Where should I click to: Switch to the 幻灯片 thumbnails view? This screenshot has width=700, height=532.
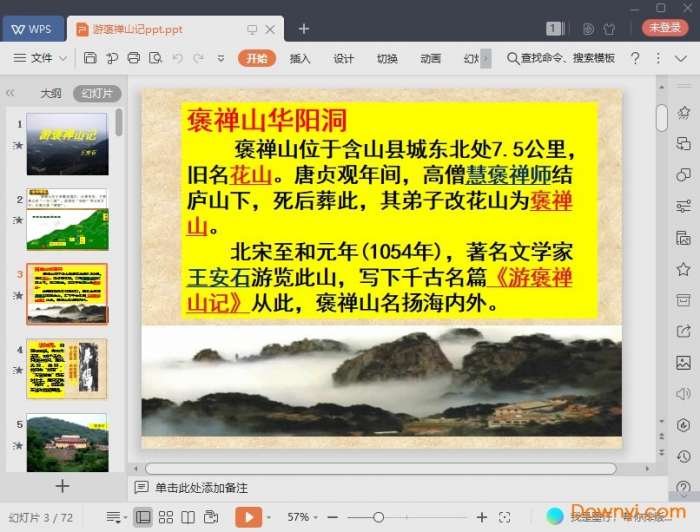point(97,93)
